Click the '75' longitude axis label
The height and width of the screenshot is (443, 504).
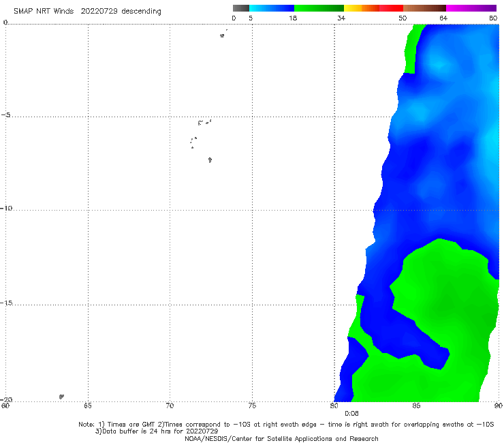pos(252,406)
